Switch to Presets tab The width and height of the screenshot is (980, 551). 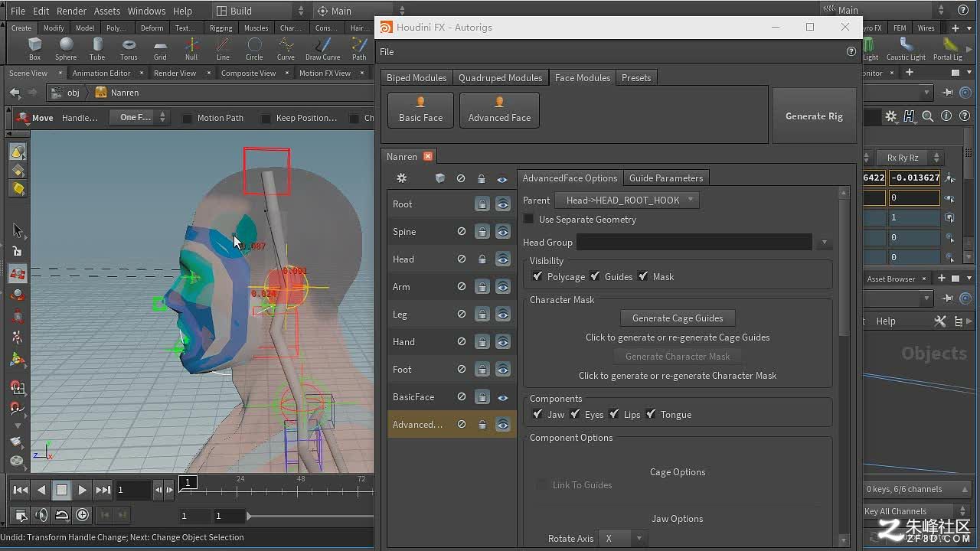point(636,78)
